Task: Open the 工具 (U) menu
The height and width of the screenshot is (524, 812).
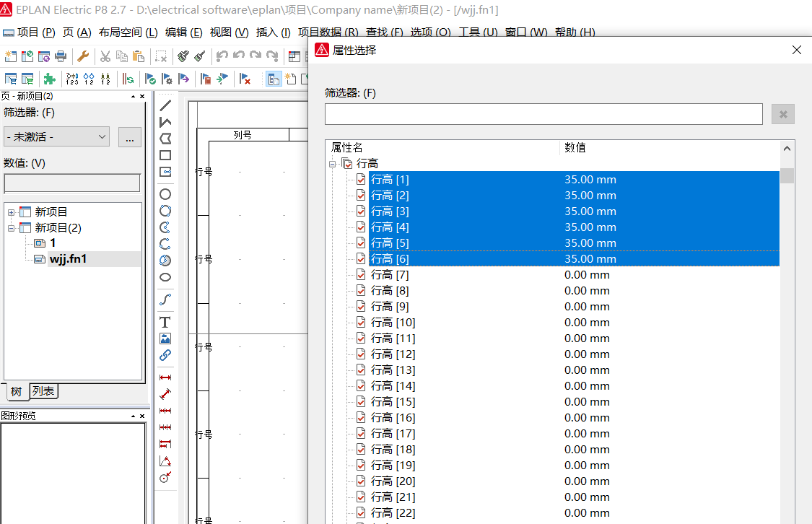Action: (478, 32)
